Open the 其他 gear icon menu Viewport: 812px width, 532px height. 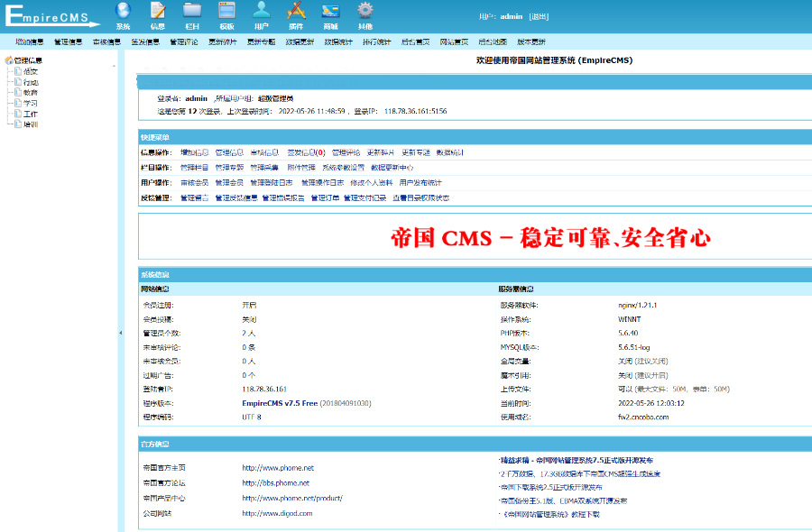pyautogui.click(x=365, y=15)
